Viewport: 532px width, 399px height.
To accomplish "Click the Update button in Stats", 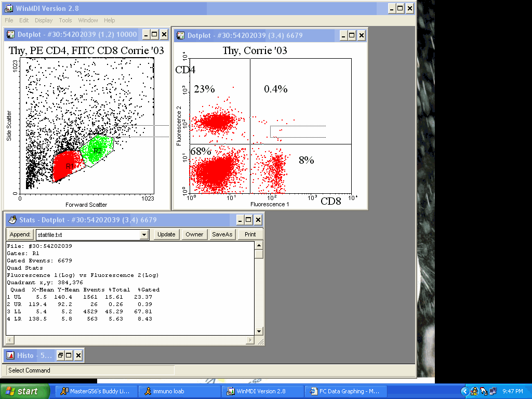I will click(x=166, y=234).
